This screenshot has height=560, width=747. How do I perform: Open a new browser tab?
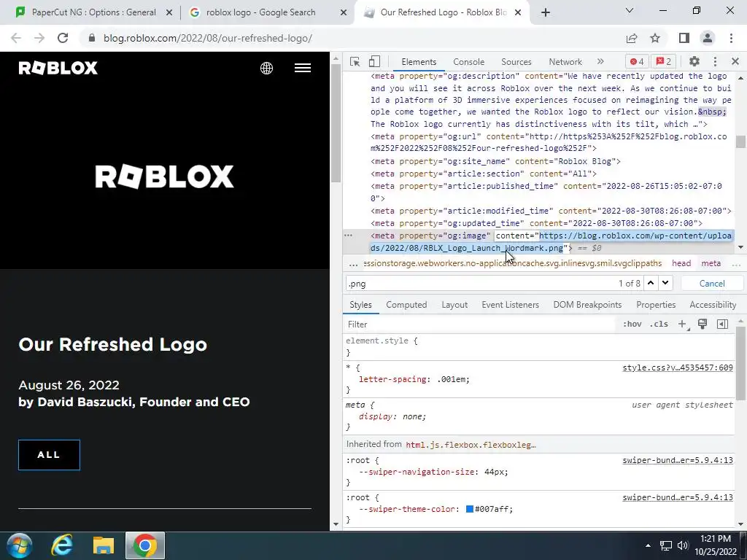546,12
